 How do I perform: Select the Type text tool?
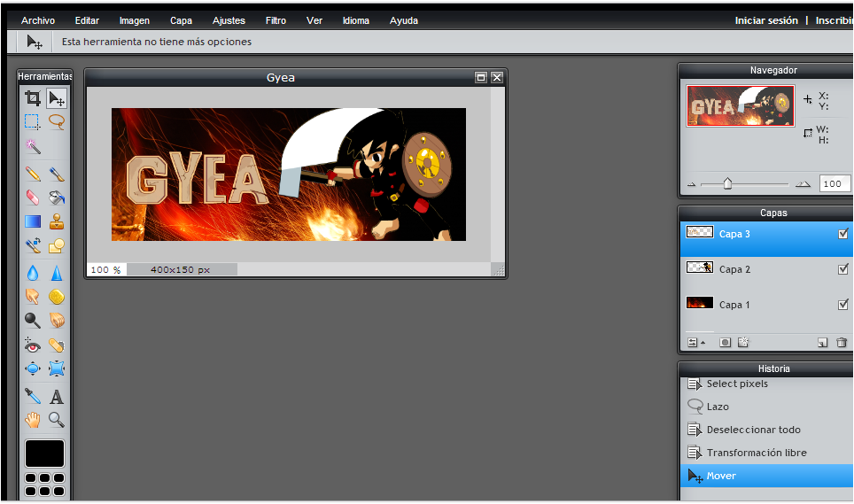tap(57, 396)
